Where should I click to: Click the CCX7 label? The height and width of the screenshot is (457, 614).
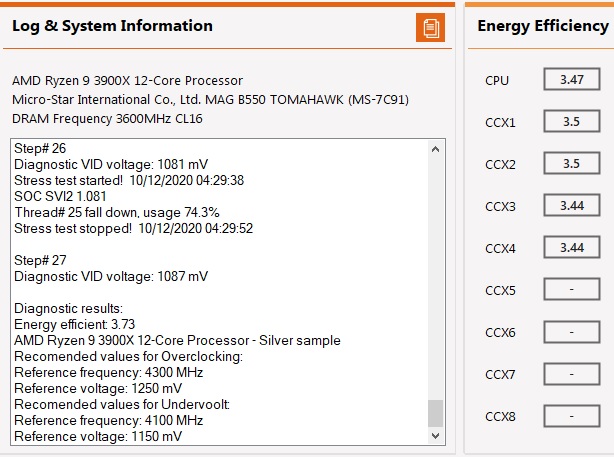(x=500, y=375)
